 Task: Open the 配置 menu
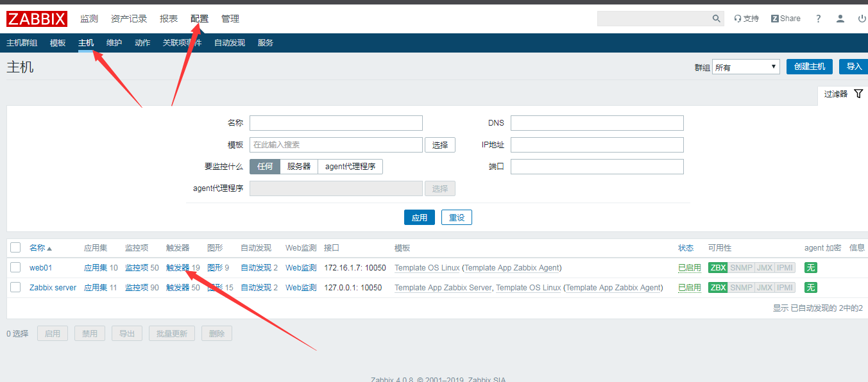coord(200,19)
